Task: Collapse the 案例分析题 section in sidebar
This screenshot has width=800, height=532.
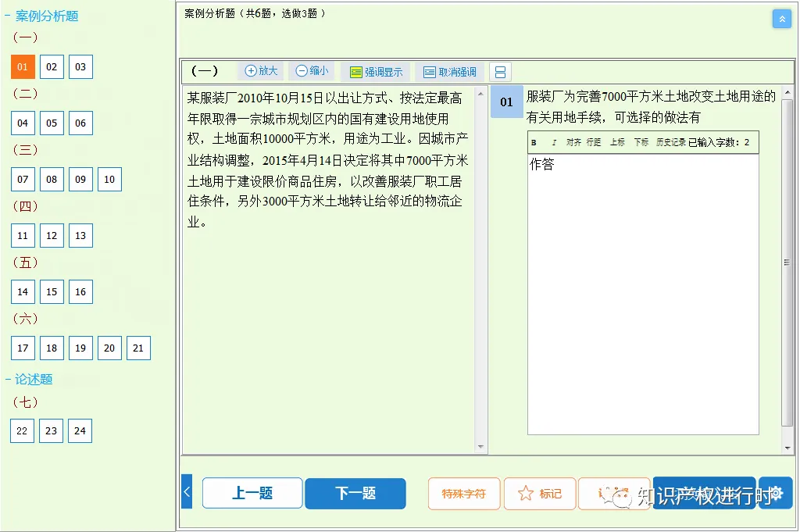Action: pos(8,15)
